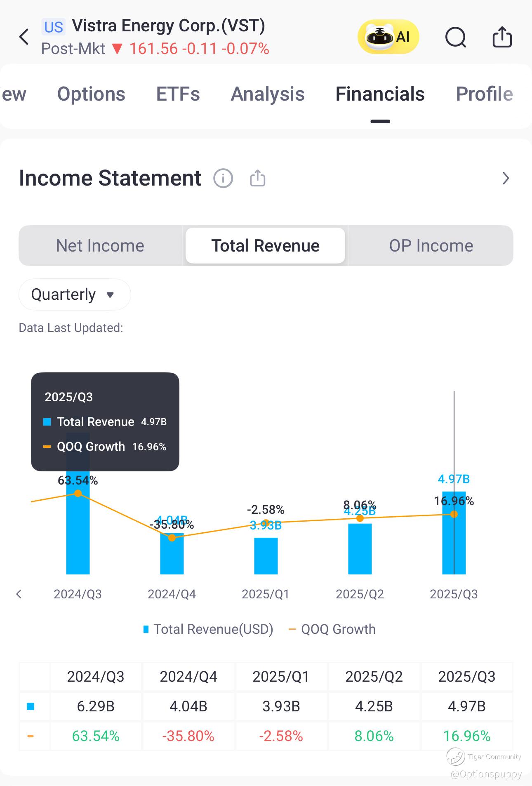Tap the top-right share icon
The image size is (532, 786).
(502, 38)
